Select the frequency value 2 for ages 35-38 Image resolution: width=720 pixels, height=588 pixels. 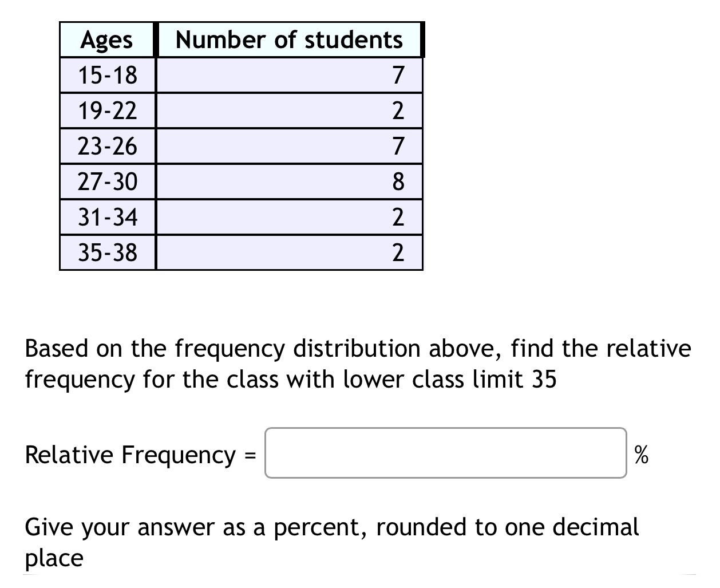click(398, 252)
